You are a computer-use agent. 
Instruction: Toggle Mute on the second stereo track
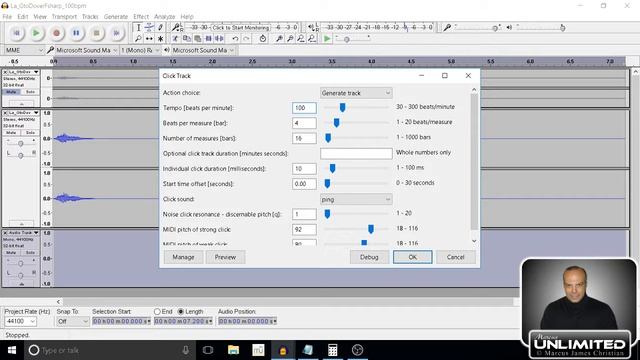point(11,133)
